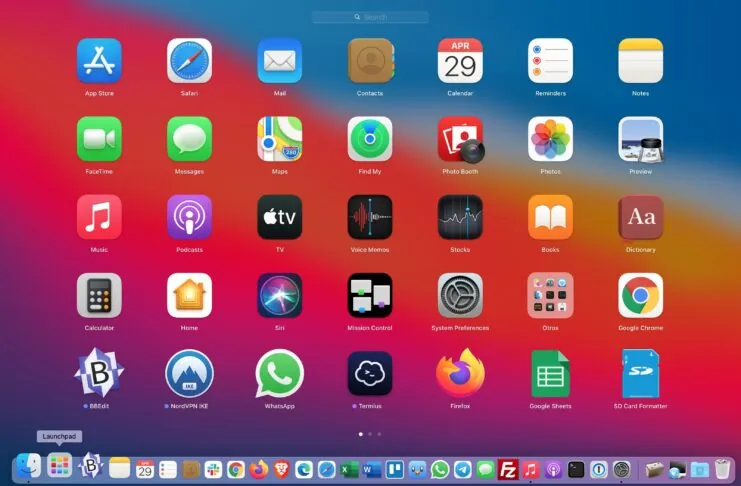Launch the Termius app
Viewport: 741px width, 486px height.
pos(370,373)
